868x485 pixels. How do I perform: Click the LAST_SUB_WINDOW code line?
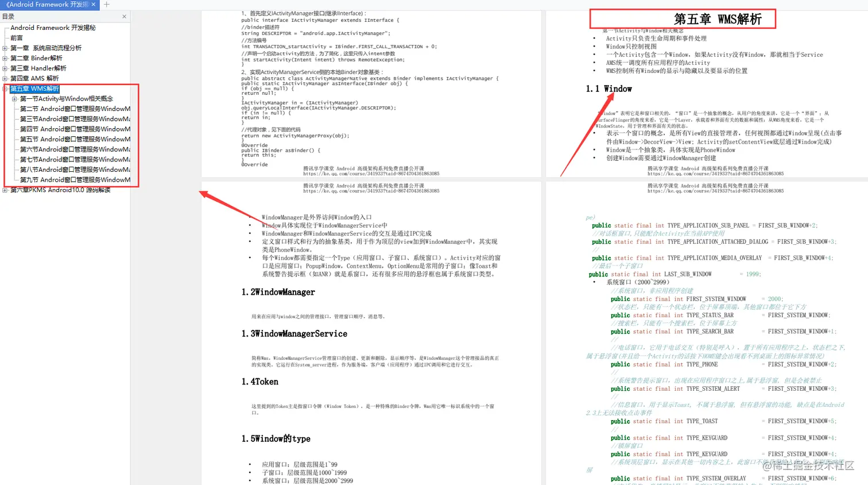click(x=675, y=275)
